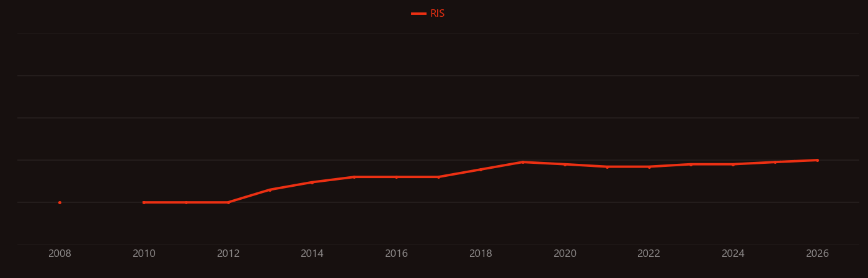The width and height of the screenshot is (868, 278).
Task: Click the 2016 x-axis label
Action: [x=396, y=254]
